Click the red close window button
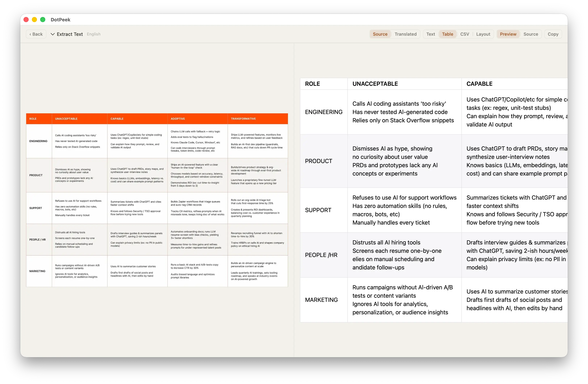The image size is (588, 384). coord(26,20)
